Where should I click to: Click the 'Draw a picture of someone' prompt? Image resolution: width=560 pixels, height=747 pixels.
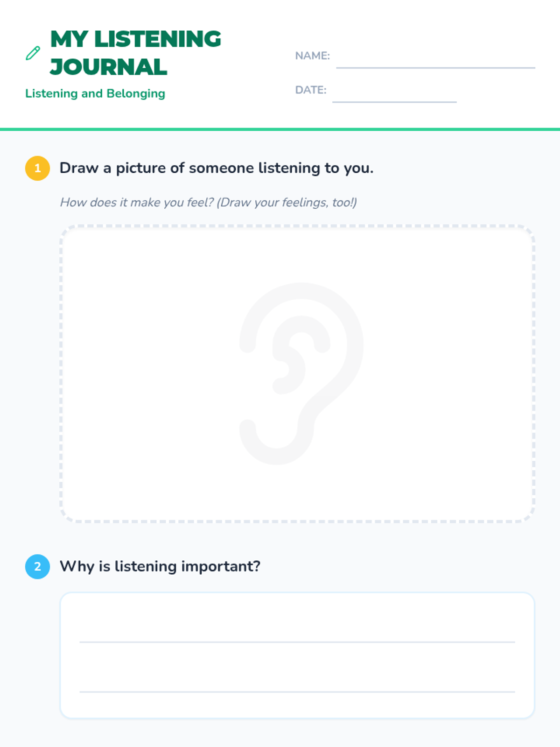pyautogui.click(x=216, y=168)
